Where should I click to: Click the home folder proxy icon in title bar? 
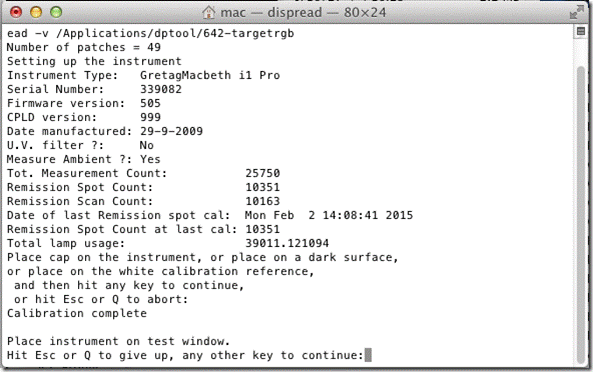(x=208, y=12)
